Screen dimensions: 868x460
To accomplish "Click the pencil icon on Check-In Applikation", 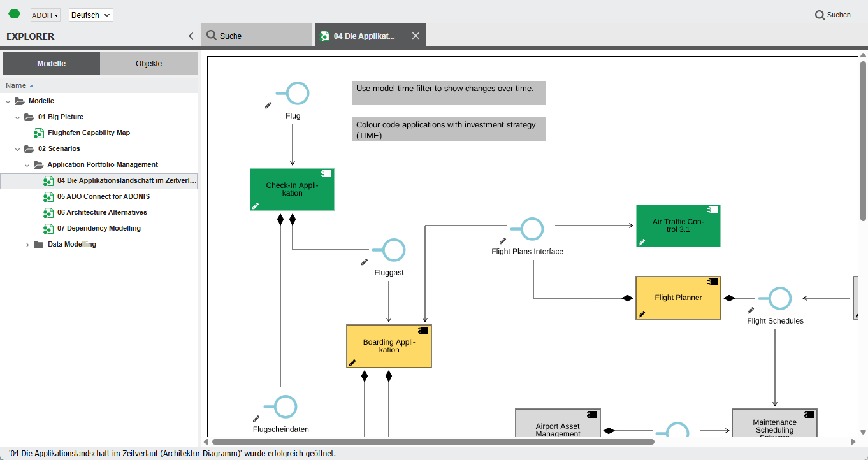I will pyautogui.click(x=256, y=206).
